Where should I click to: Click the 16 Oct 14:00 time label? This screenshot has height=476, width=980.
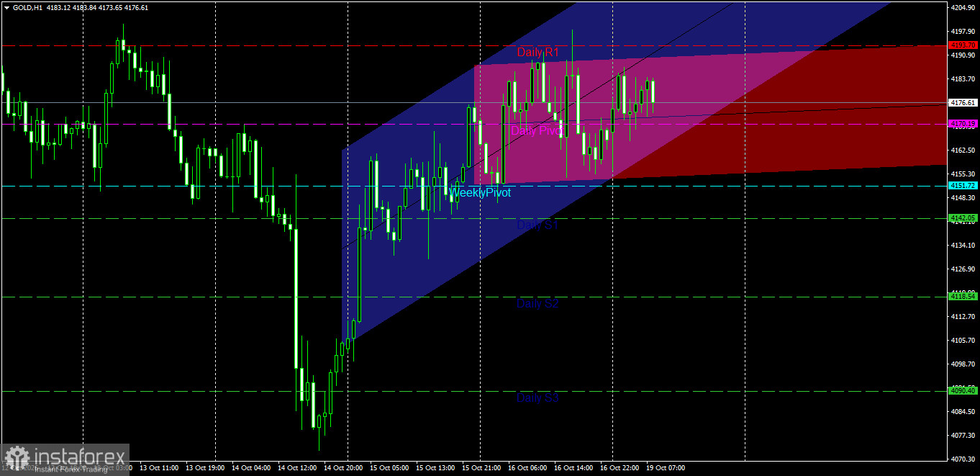tap(573, 468)
